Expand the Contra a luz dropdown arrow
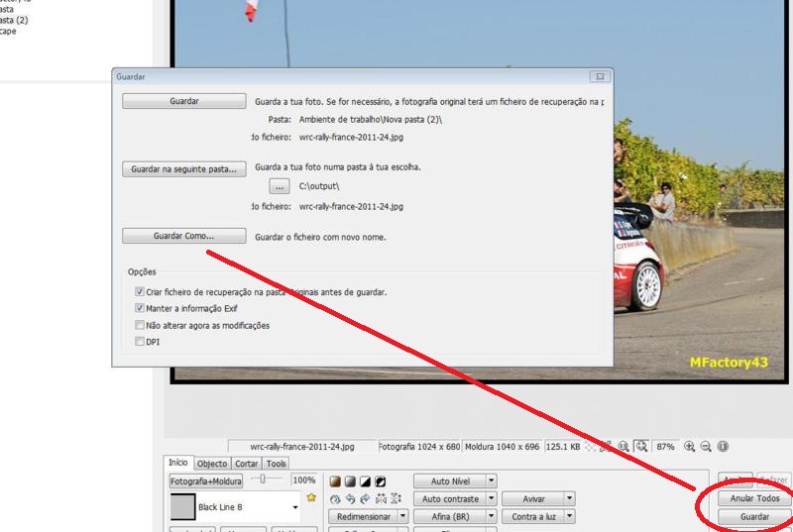The width and height of the screenshot is (793, 532). click(x=569, y=516)
